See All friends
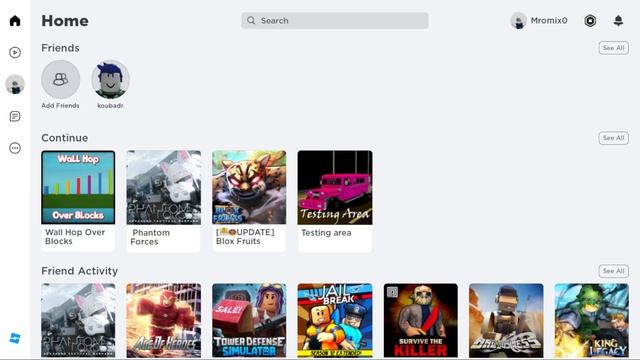 pos(613,48)
